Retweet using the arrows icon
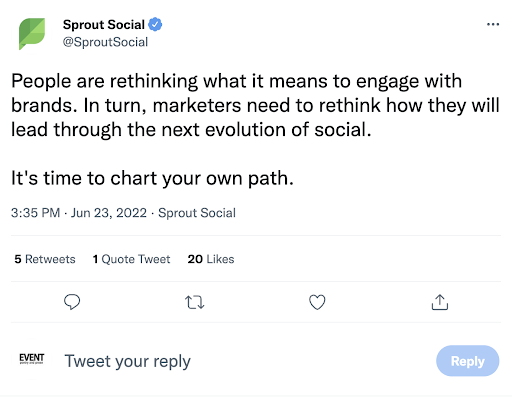The width and height of the screenshot is (512, 399). click(195, 302)
